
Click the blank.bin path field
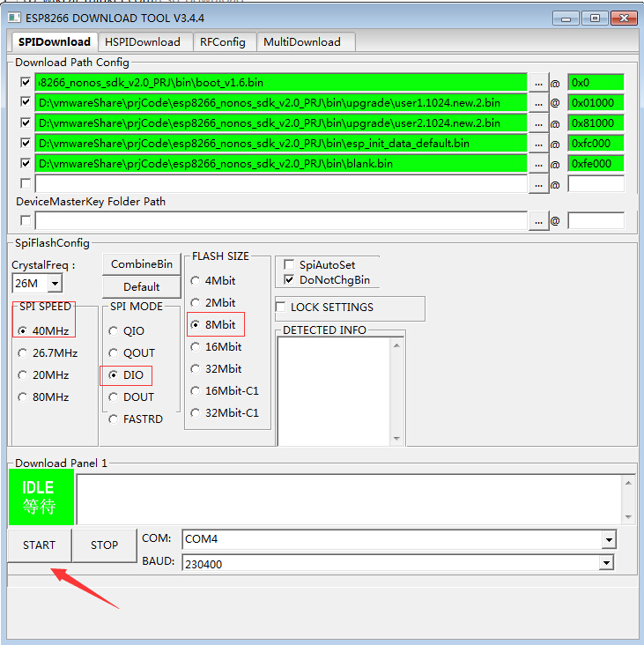tap(281, 163)
